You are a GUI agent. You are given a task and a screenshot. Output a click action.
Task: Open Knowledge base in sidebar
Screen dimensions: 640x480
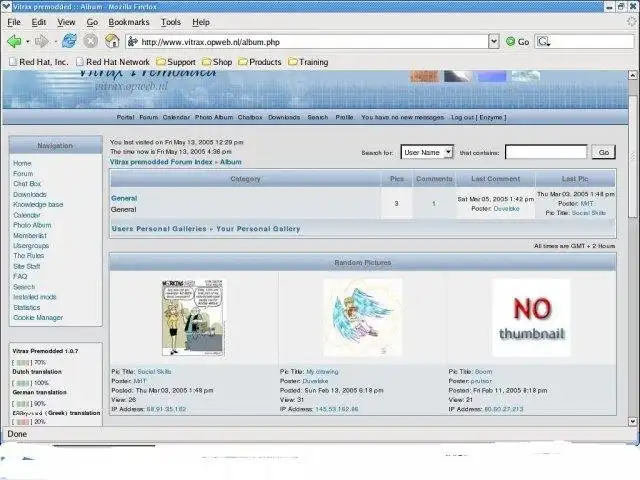tap(38, 204)
